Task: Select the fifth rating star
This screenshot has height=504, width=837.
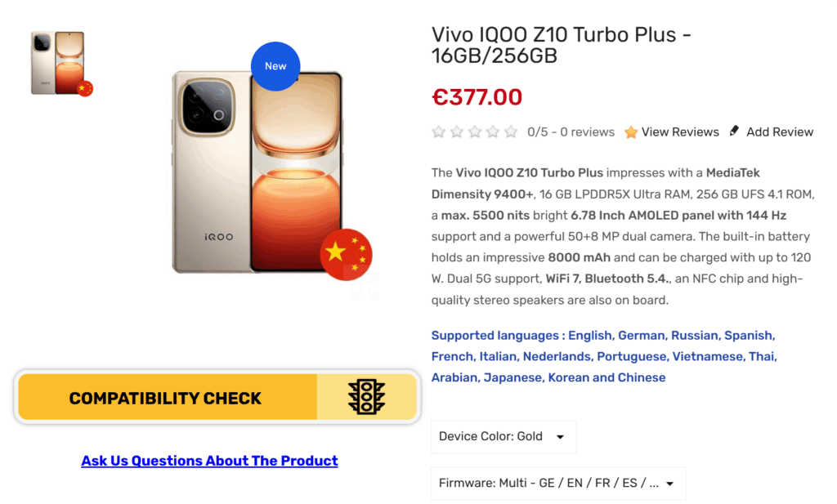Action: (511, 132)
